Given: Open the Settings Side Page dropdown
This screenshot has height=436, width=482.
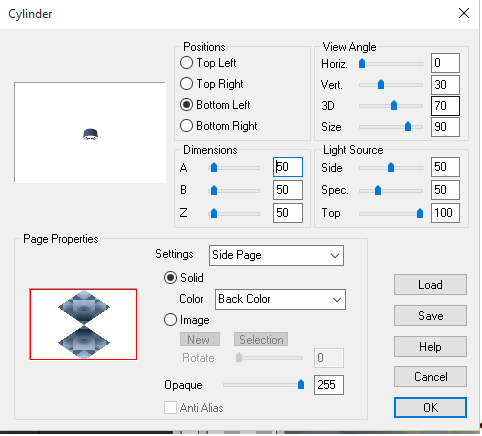Looking at the screenshot, I should pos(276,255).
